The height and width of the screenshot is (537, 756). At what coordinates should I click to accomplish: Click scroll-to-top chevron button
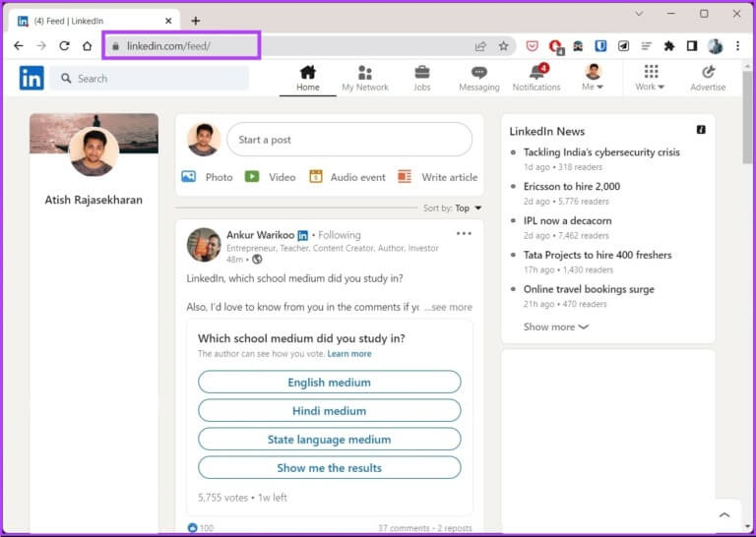tap(724, 514)
